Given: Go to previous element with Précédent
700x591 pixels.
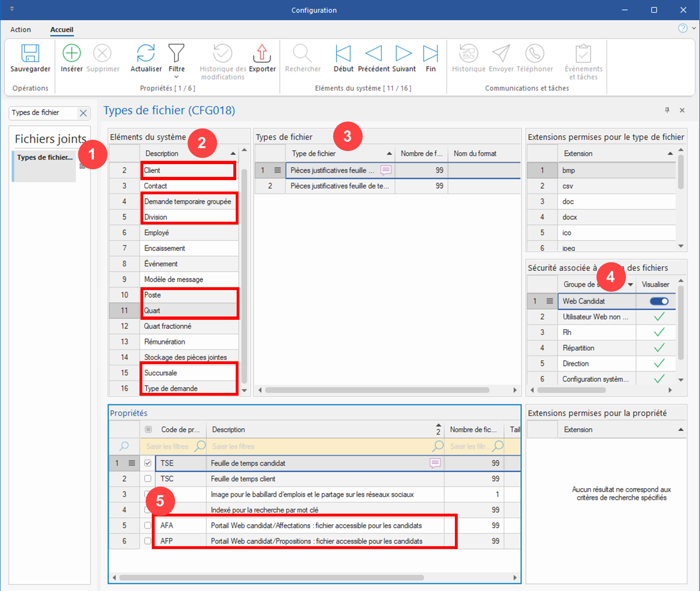Looking at the screenshot, I should (373, 53).
